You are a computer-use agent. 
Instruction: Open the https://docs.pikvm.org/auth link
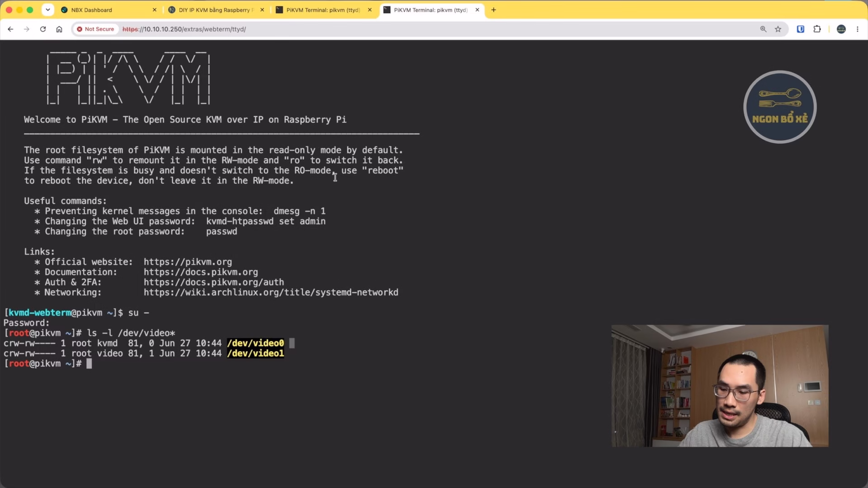pyautogui.click(x=214, y=282)
